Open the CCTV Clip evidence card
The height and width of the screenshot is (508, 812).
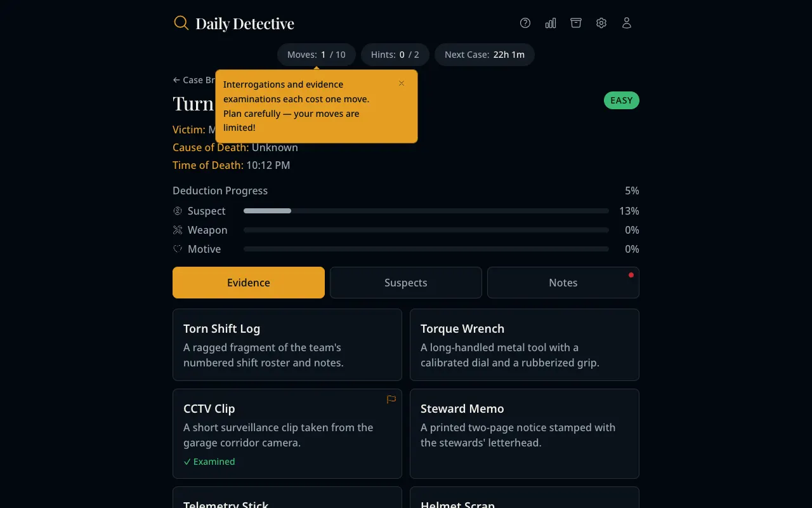[287, 434]
